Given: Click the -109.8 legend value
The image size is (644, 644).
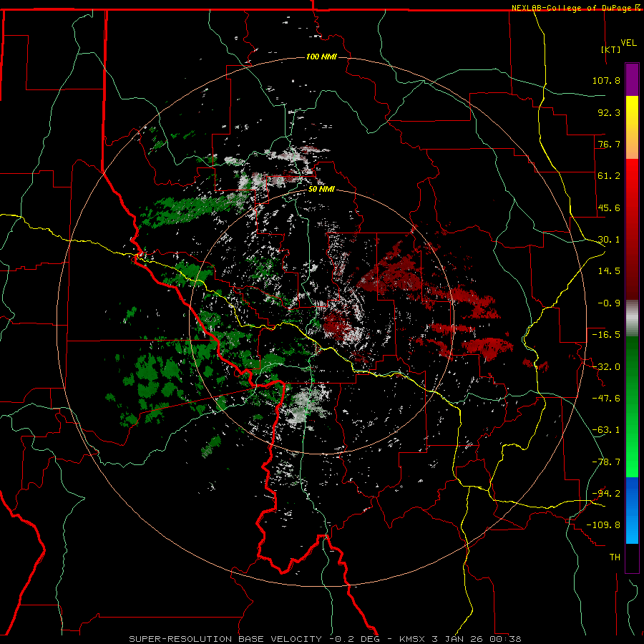Looking at the screenshot, I should tap(603, 525).
